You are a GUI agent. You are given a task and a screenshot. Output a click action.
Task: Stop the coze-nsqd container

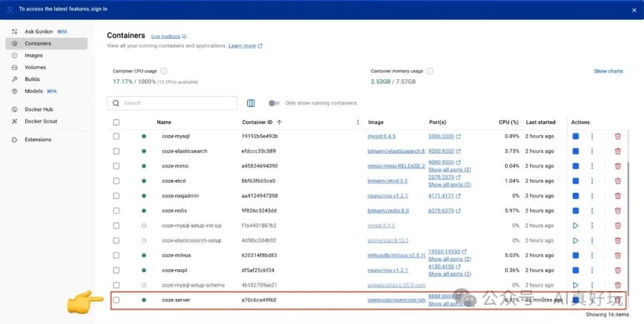[575, 270]
